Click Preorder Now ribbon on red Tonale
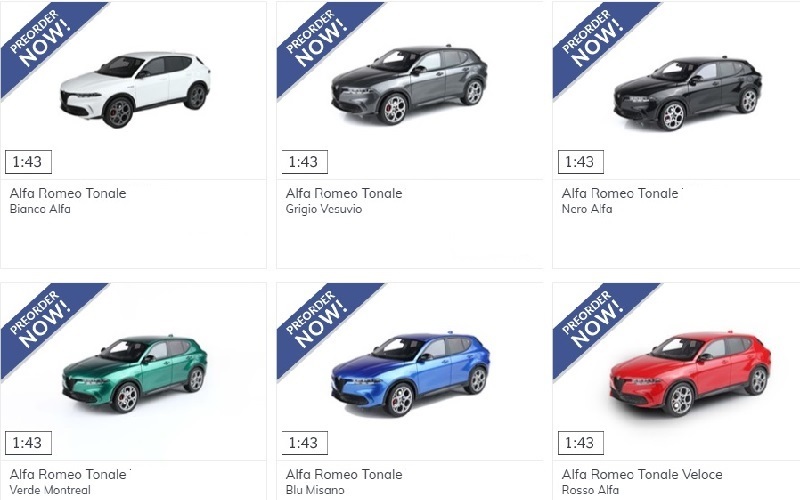Image resolution: width=800 pixels, height=500 pixels. click(x=597, y=323)
